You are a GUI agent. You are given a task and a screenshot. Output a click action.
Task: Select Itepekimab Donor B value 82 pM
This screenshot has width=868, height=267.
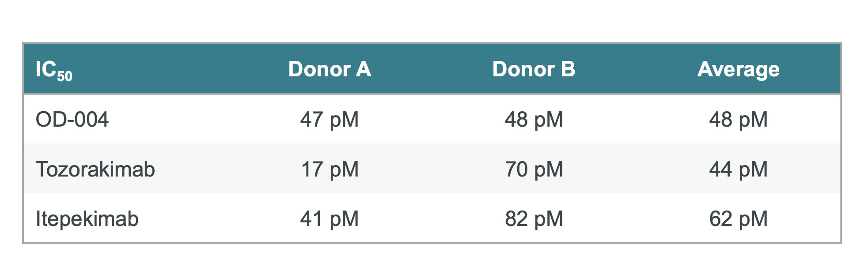coord(534,219)
